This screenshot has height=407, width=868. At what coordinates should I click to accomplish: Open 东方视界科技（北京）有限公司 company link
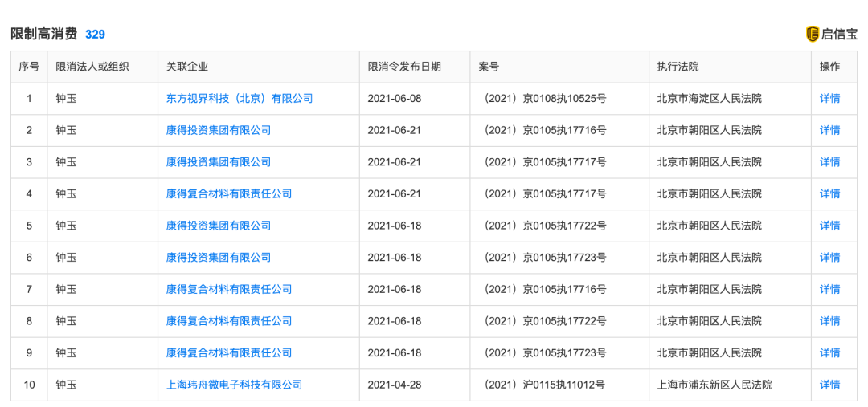(240, 99)
